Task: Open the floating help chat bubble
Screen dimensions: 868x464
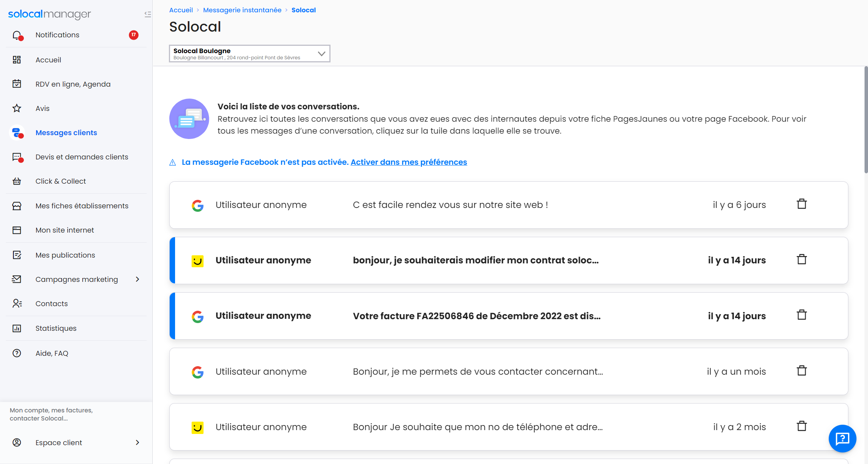Action: [x=842, y=439]
